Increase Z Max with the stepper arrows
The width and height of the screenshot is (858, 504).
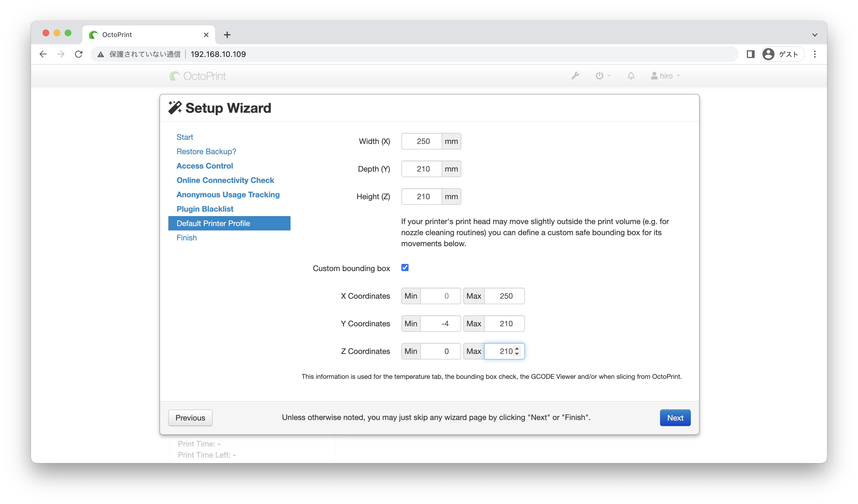pyautogui.click(x=517, y=348)
